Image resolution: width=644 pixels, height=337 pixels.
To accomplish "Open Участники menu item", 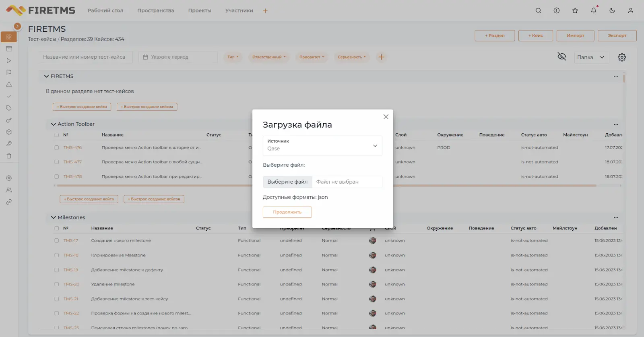I will [239, 10].
